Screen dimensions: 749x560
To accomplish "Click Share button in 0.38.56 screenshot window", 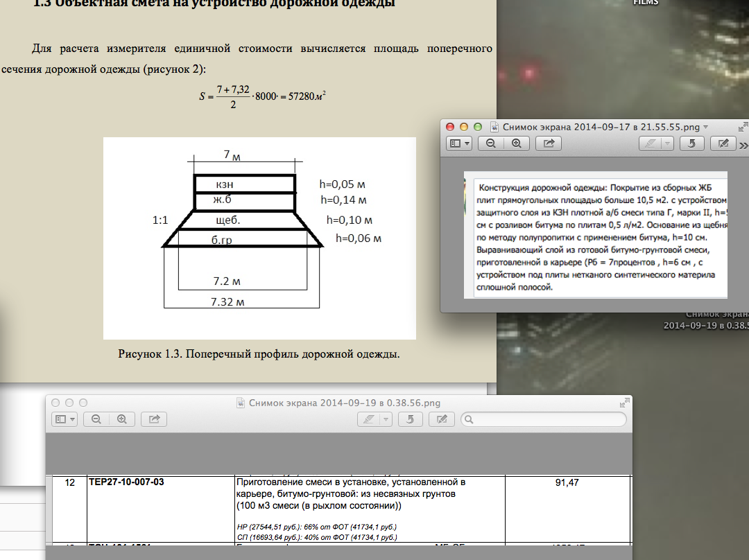I will 154,419.
